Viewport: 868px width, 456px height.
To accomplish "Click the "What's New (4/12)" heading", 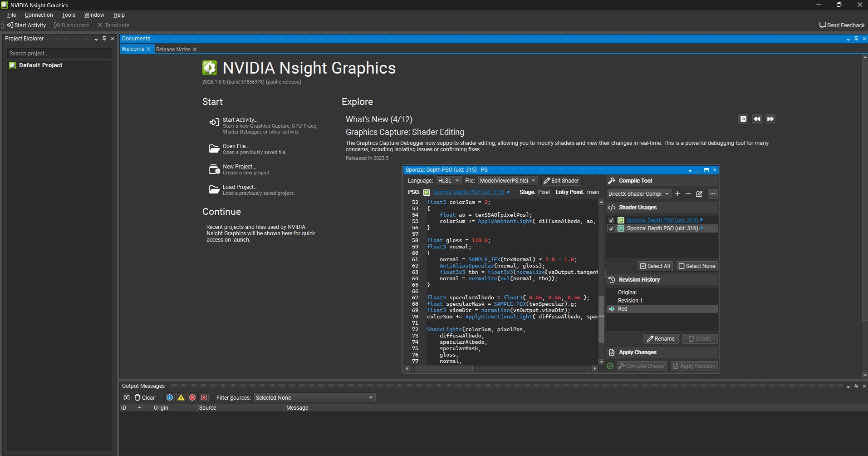I will pyautogui.click(x=379, y=119).
